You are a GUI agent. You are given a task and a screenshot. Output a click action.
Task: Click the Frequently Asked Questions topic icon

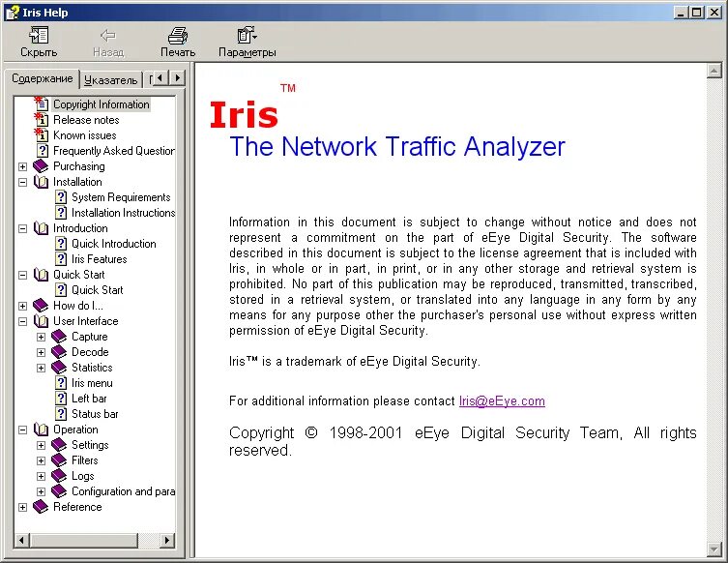pos(43,151)
